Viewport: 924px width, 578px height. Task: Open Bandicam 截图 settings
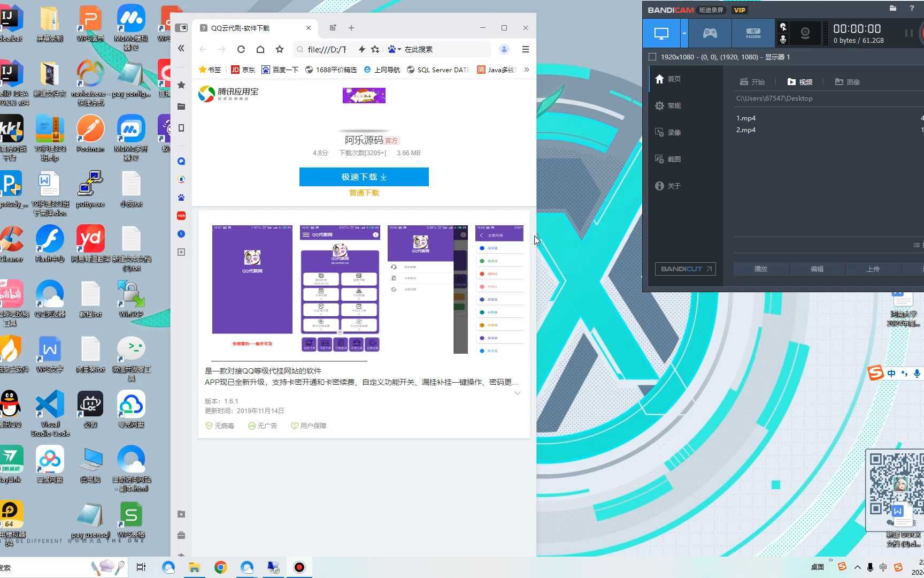point(668,159)
